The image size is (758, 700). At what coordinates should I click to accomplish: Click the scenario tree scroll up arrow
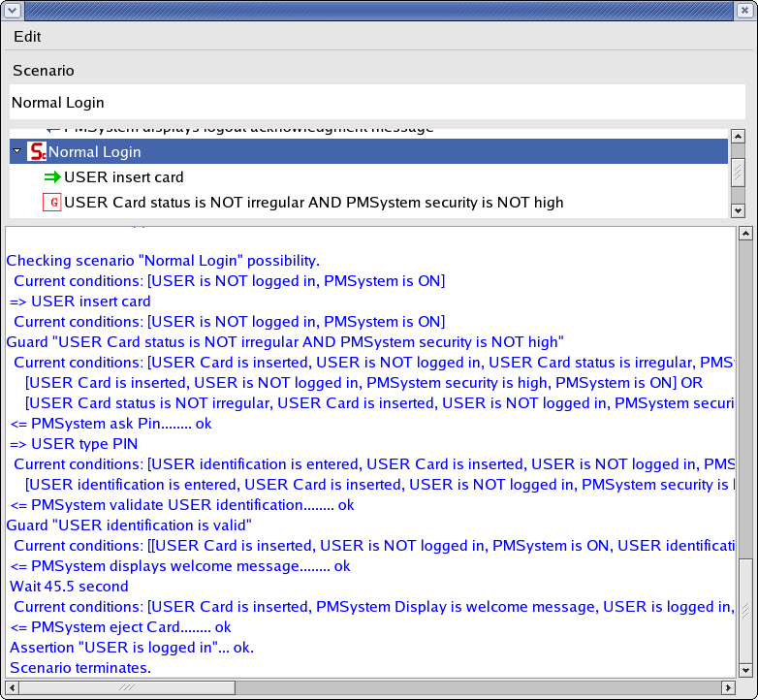pyautogui.click(x=738, y=137)
